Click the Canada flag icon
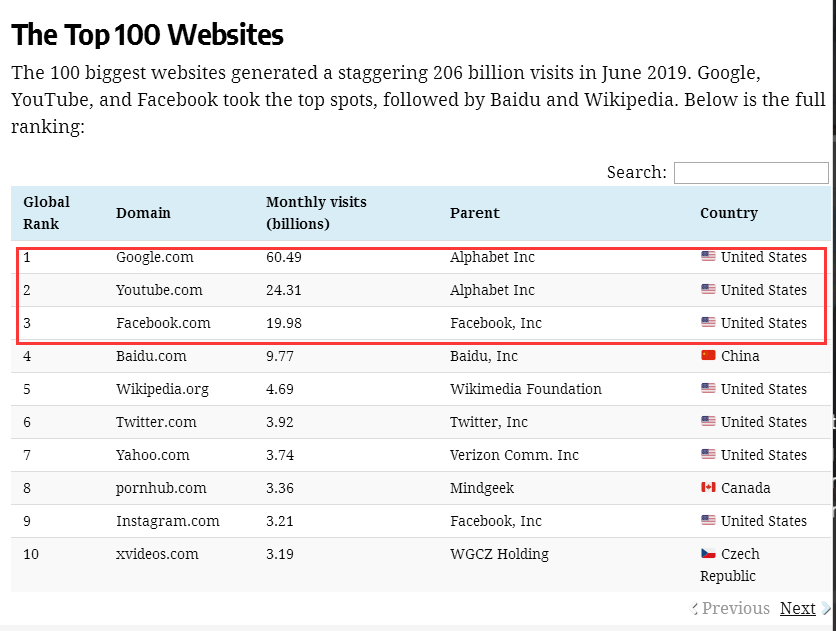The image size is (836, 631). 708,487
